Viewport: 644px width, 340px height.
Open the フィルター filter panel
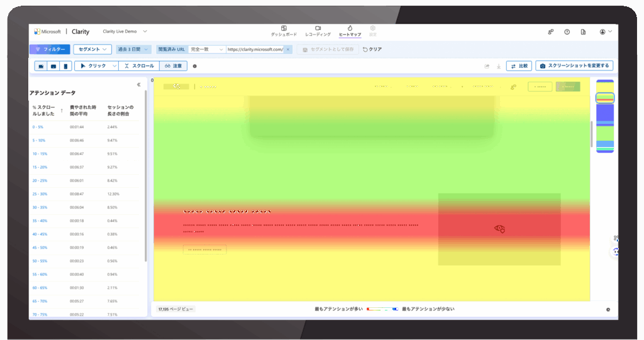50,49
